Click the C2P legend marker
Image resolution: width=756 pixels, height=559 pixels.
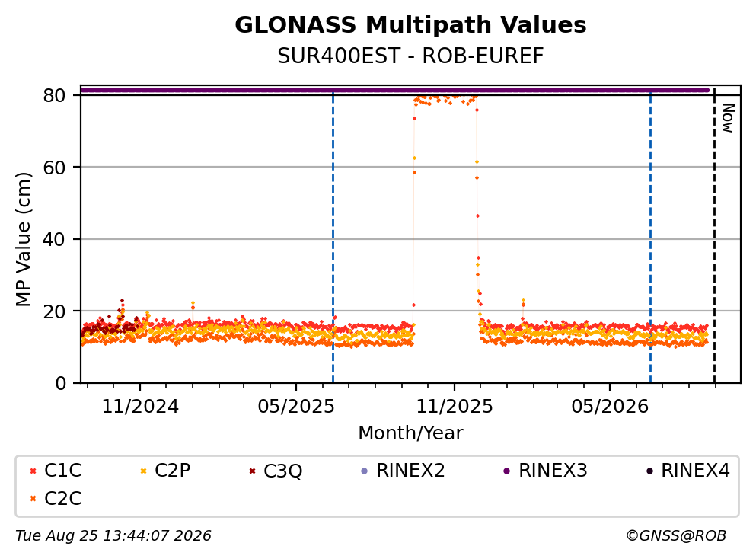click(143, 471)
